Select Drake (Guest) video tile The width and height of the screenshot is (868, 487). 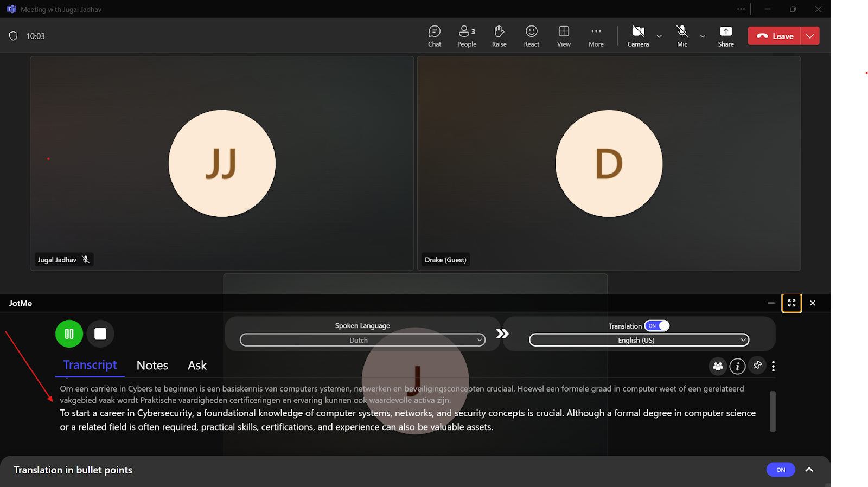[x=609, y=163]
